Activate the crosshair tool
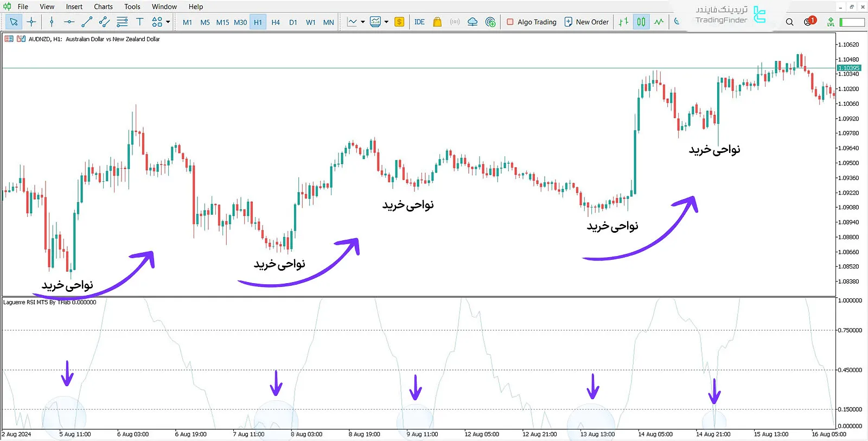This screenshot has width=868, height=441. (31, 22)
